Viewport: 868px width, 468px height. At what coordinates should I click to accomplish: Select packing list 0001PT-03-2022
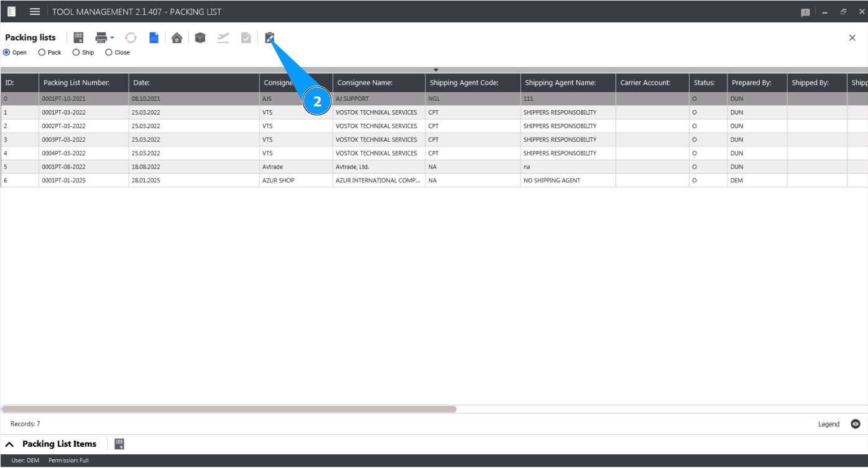[84, 113]
